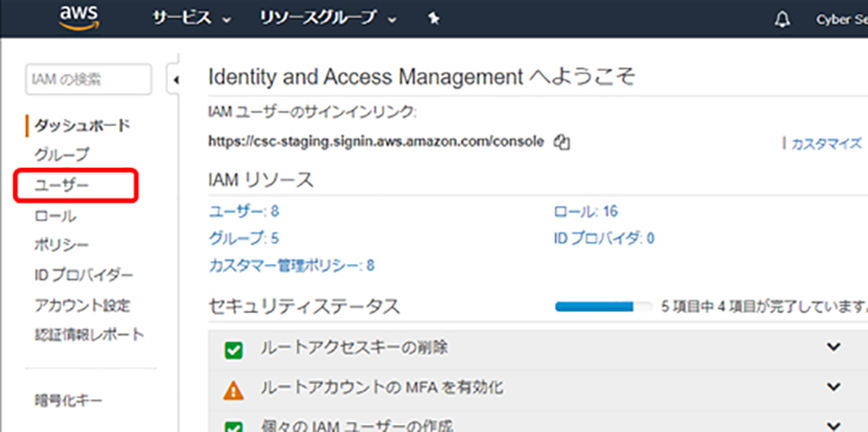Click the カスタマイズ link

tap(825, 143)
